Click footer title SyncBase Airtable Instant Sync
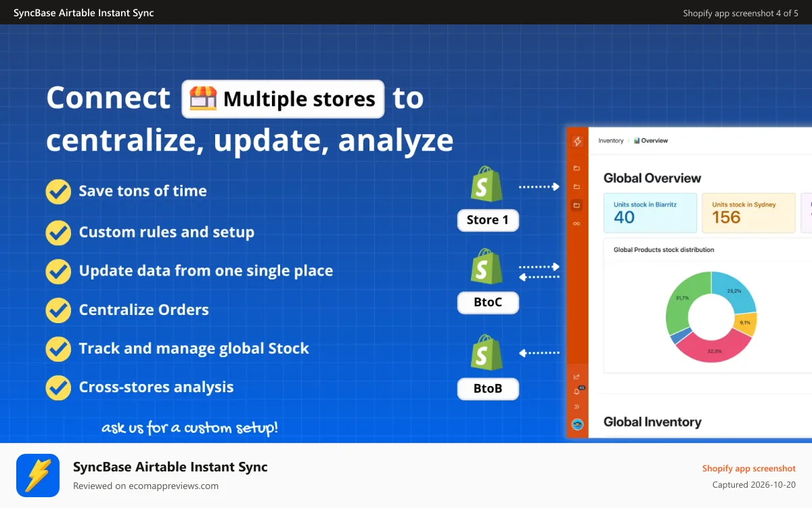This screenshot has height=508, width=812. 171,467
